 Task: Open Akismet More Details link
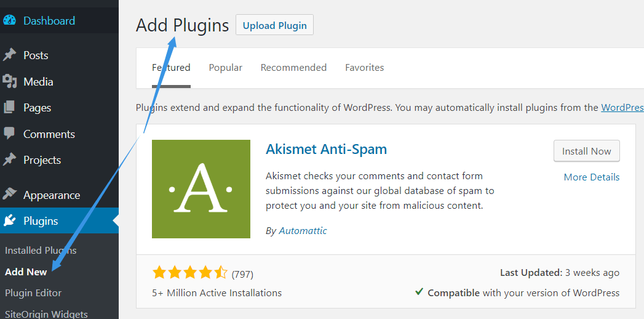592,177
